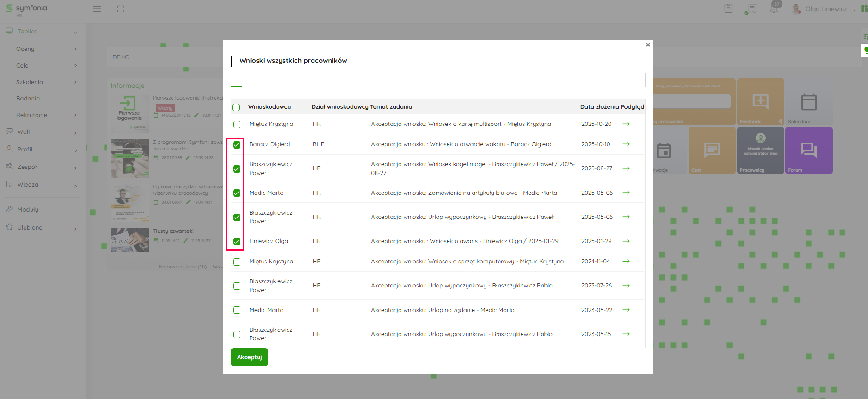This screenshot has height=399, width=868.
Task: Check the Miętus Krystyna multisport request checkbox
Action: click(x=237, y=125)
